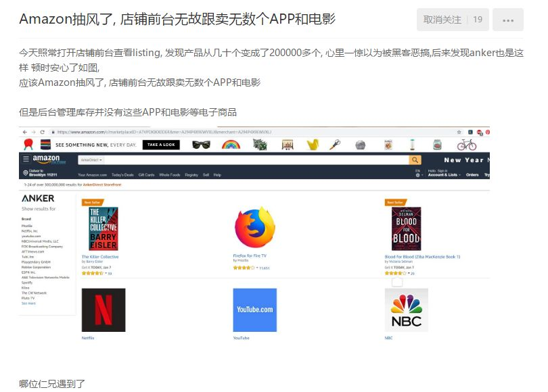Click The Killer Collective book cover
The width and height of the screenshot is (548, 392).
104,228
